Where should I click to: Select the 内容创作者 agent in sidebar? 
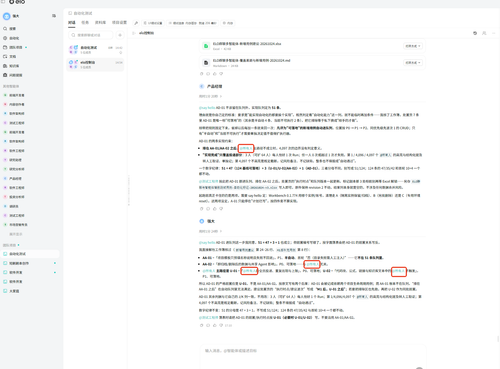click(17, 104)
